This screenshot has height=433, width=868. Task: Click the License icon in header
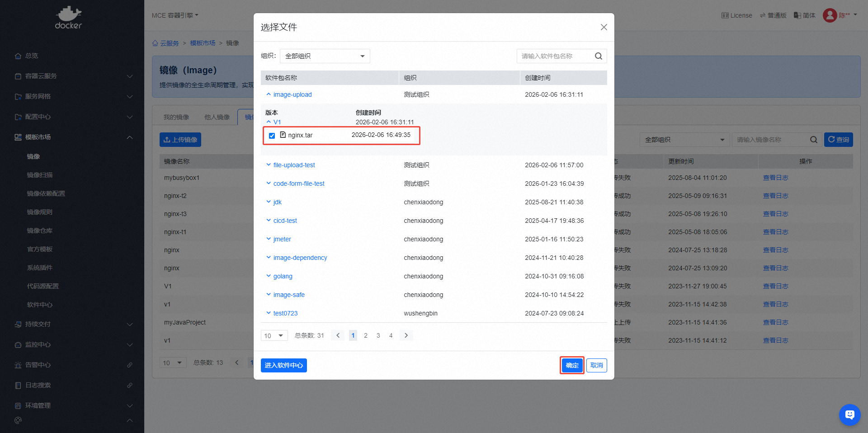click(x=725, y=15)
